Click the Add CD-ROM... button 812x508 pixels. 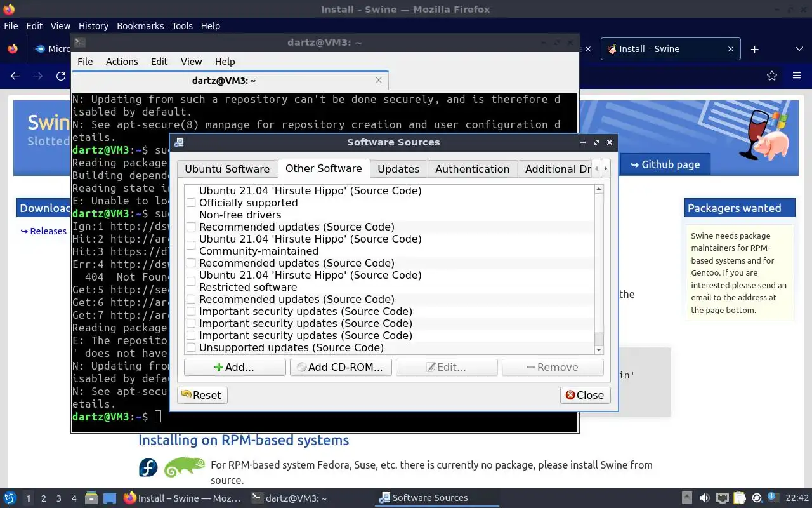pyautogui.click(x=341, y=367)
